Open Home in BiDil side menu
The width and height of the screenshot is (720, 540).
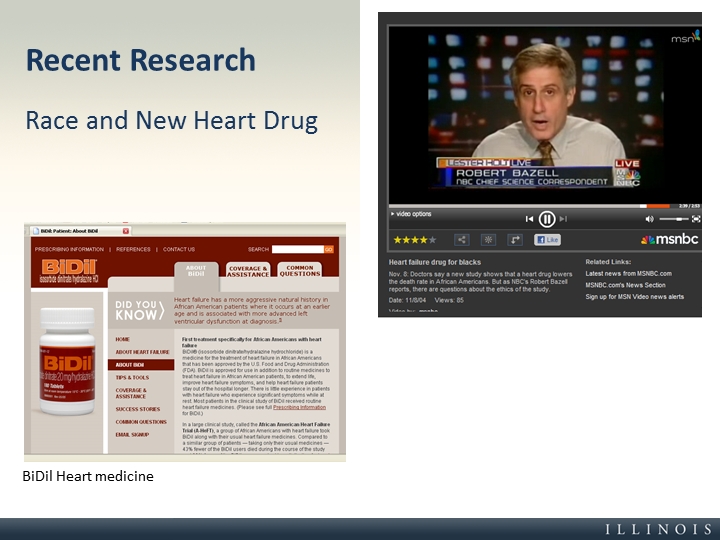point(123,339)
